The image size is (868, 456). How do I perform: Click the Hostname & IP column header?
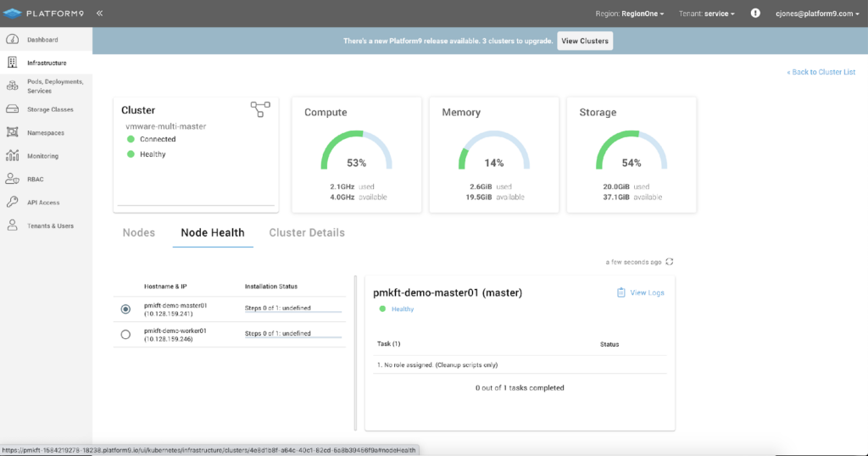(165, 286)
